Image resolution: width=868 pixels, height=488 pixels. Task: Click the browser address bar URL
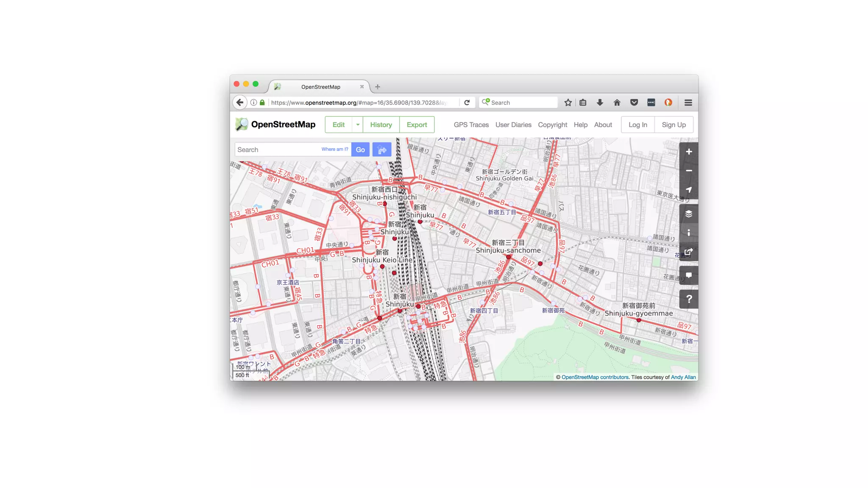pos(359,103)
